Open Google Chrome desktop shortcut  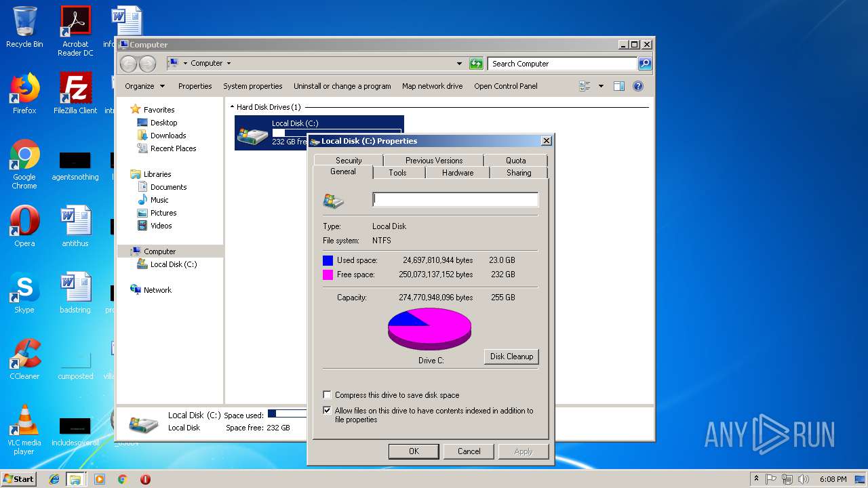click(x=24, y=164)
